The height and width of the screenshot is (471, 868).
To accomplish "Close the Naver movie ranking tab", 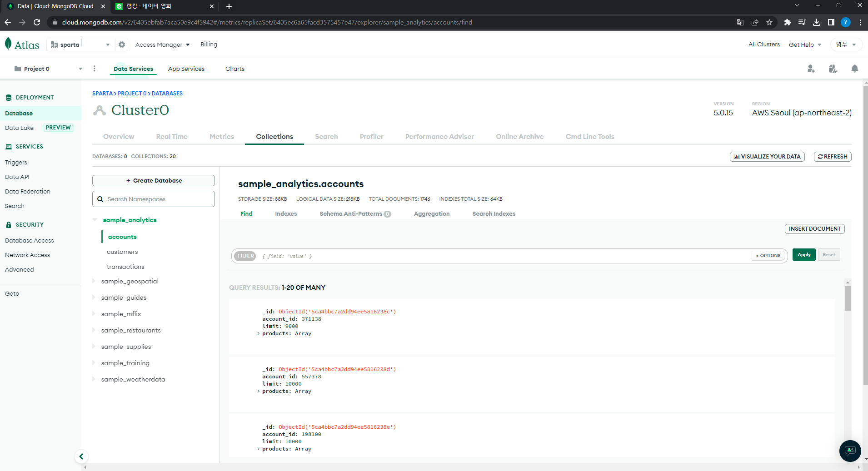I will click(212, 6).
